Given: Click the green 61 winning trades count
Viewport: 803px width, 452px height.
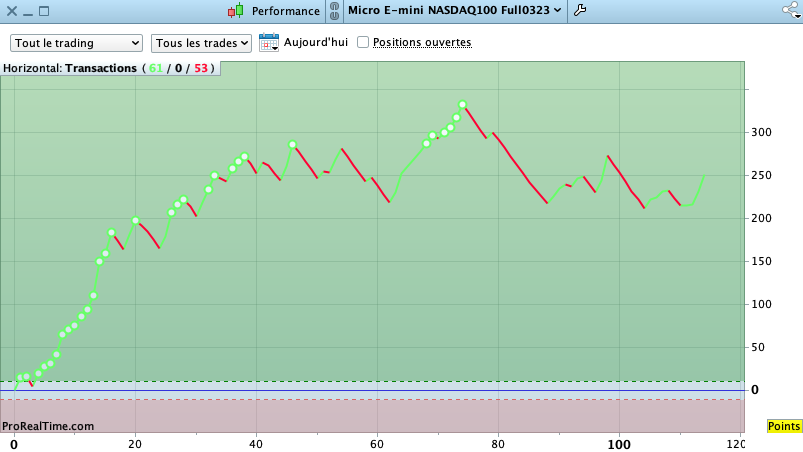Looking at the screenshot, I should point(156,68).
